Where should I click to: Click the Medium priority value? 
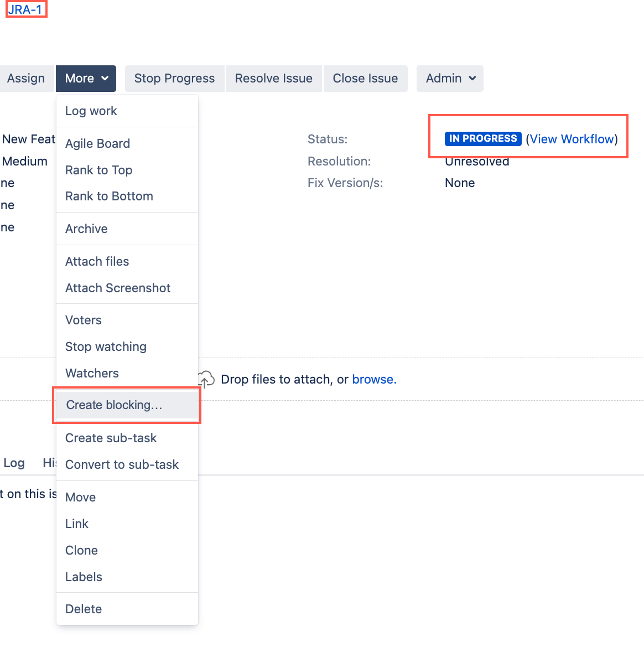coord(24,161)
